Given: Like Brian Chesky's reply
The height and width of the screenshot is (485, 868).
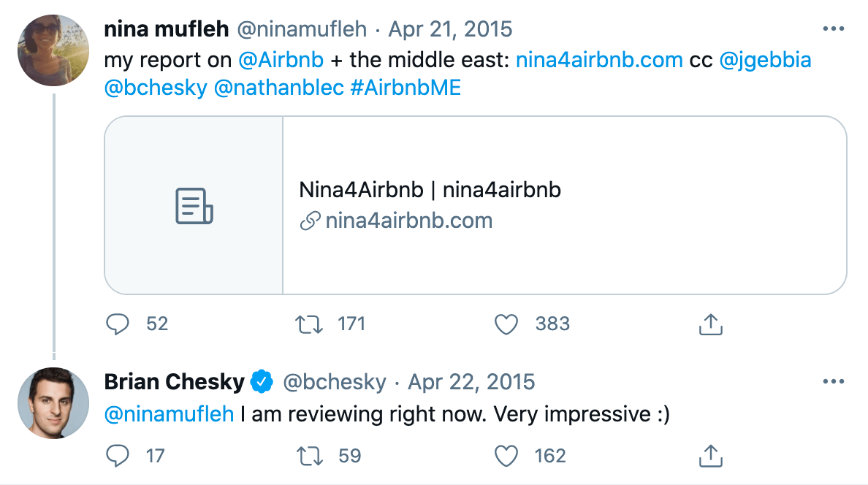Looking at the screenshot, I should (x=506, y=455).
